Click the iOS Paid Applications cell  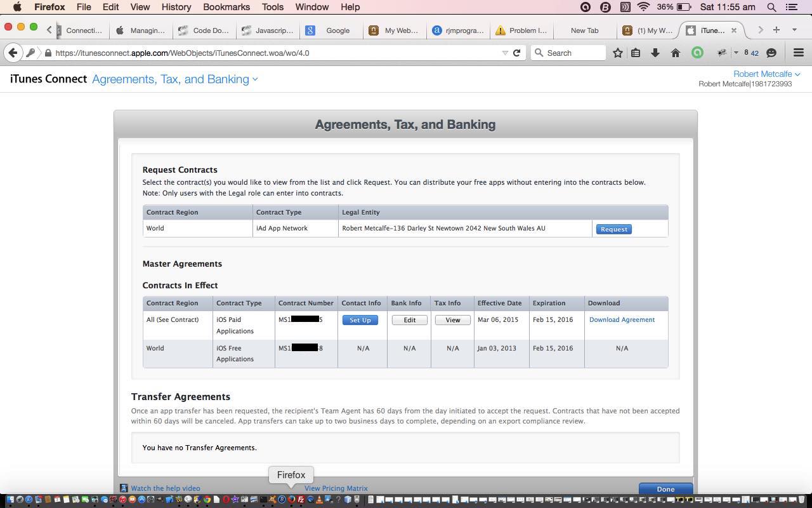pos(244,325)
